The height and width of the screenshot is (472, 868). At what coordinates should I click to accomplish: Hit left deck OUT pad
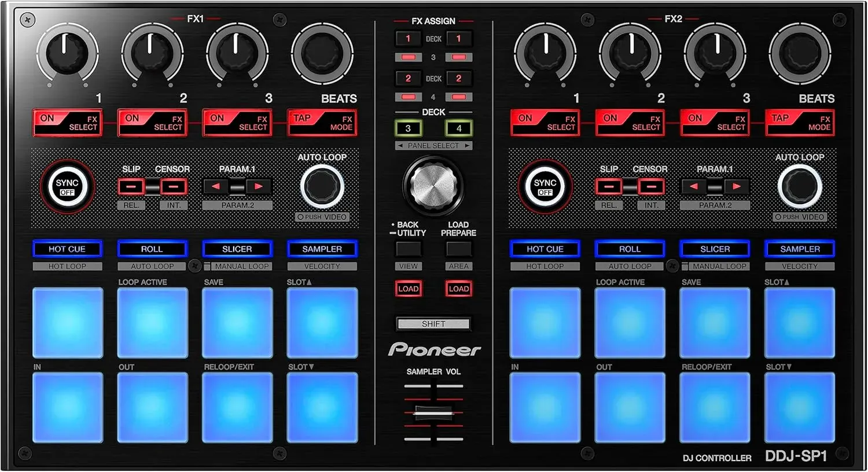tap(153, 408)
